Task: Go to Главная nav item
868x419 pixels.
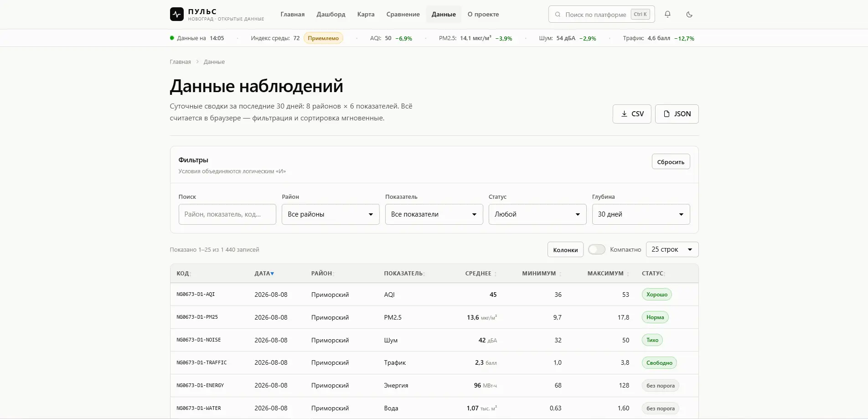Action: [293, 14]
